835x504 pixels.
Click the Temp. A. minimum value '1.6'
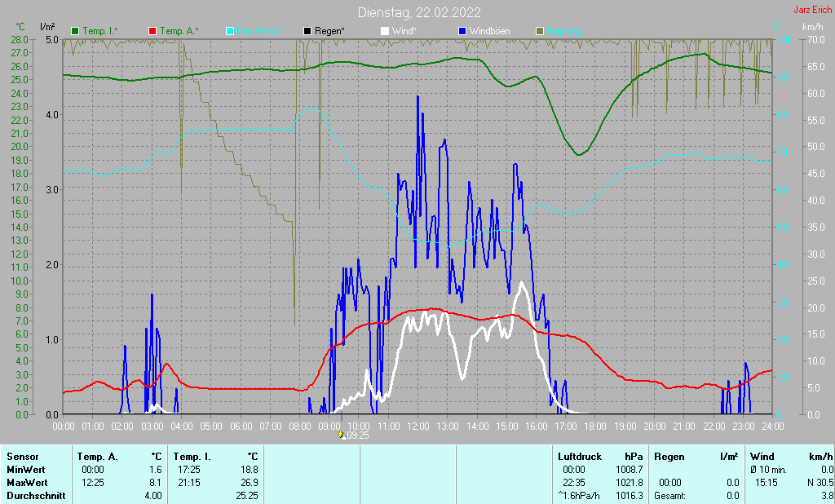[156, 470]
